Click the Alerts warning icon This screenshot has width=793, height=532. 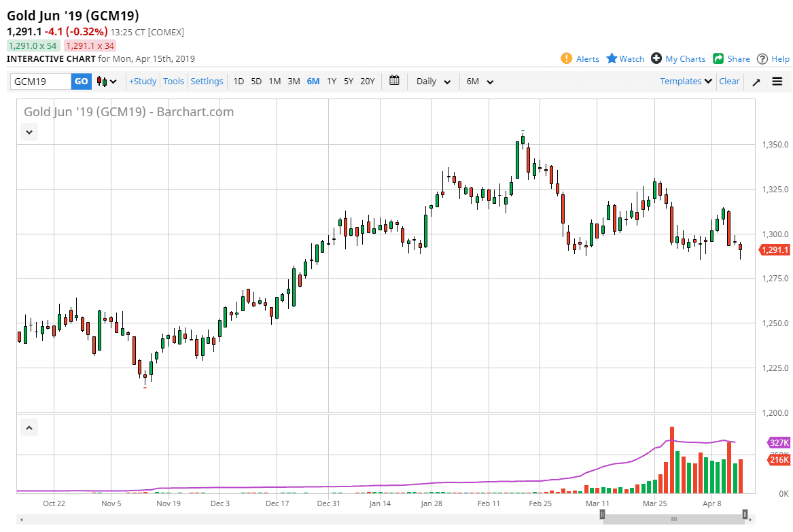567,58
